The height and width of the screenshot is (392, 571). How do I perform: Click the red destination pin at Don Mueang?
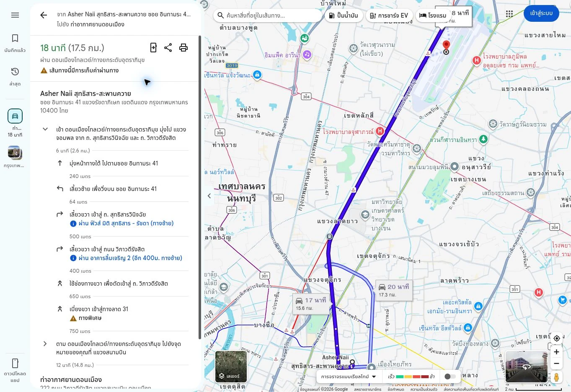click(446, 45)
